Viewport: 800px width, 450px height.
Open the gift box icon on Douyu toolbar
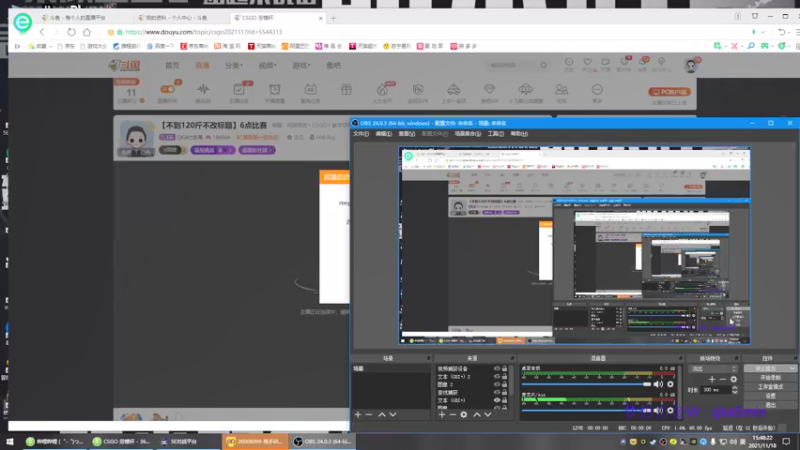pyautogui.click(x=346, y=90)
